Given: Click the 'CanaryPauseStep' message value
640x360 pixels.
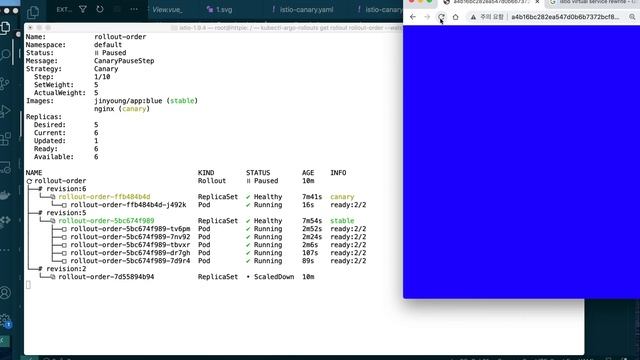Looking at the screenshot, I should pos(124,61).
